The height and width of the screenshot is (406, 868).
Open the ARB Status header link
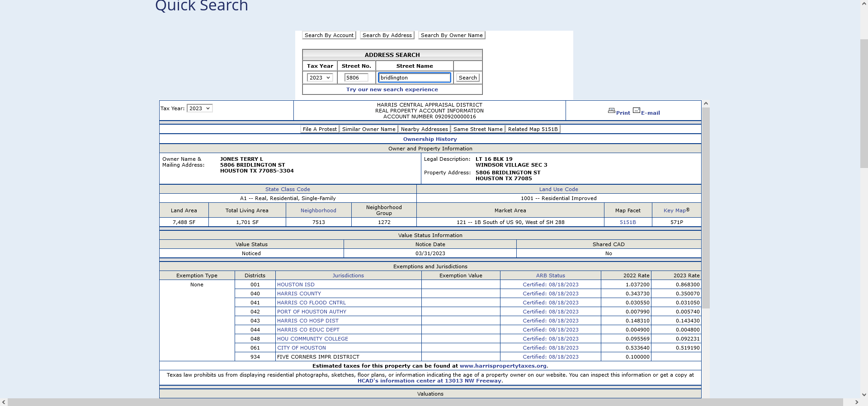pyautogui.click(x=550, y=275)
